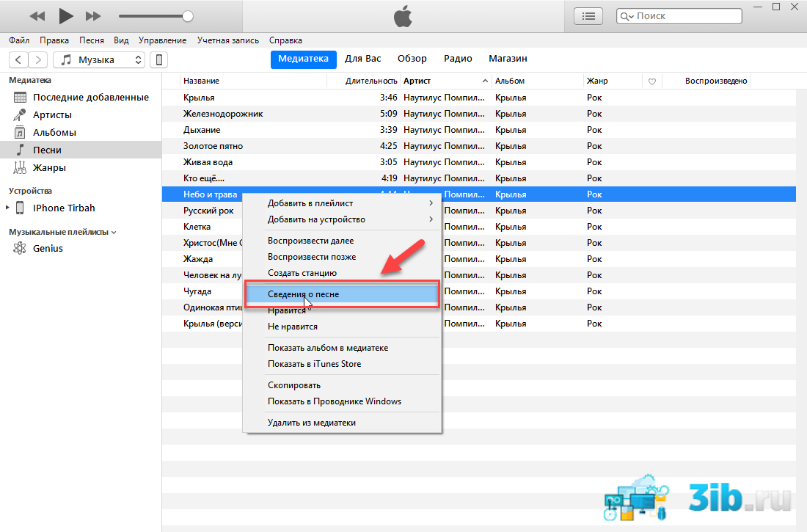Open the Справка menu
The image size is (807, 532).
tap(285, 40)
